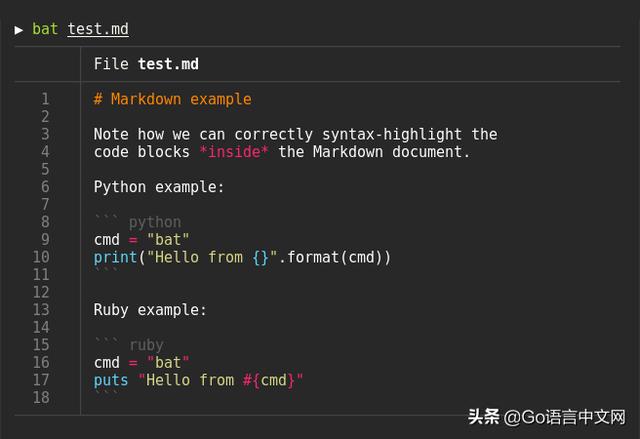Click the ruby fence language label
Image resolution: width=640 pixels, height=439 pixels.
click(147, 345)
